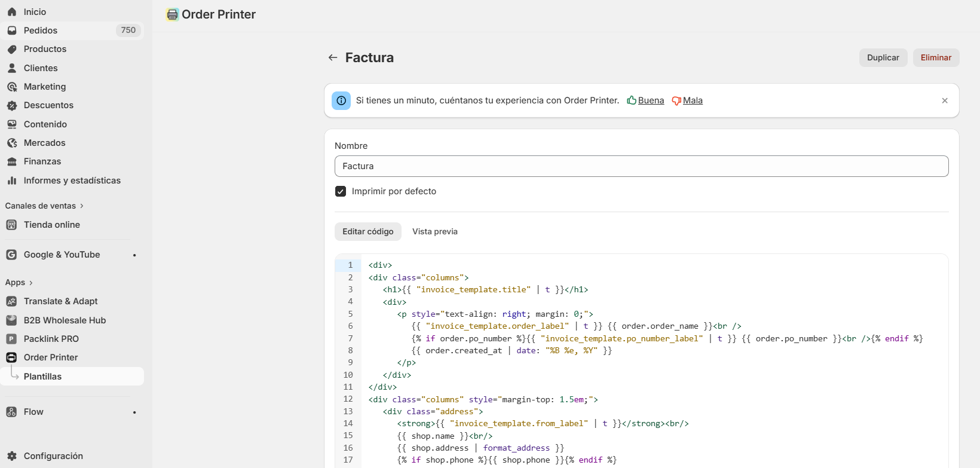Expand the Canales de ventas section
The width and height of the screenshot is (980, 468).
pyautogui.click(x=82, y=206)
